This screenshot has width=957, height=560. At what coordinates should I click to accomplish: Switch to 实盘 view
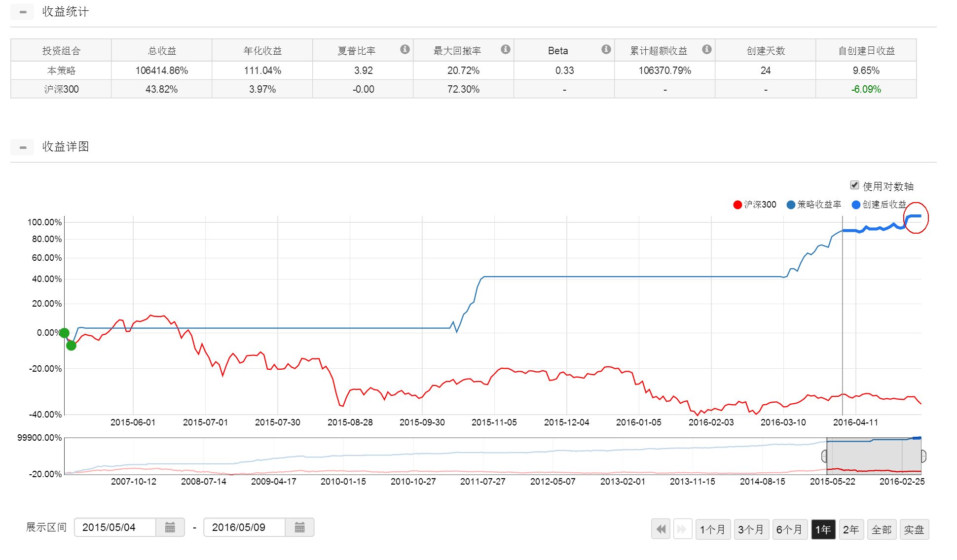[914, 529]
